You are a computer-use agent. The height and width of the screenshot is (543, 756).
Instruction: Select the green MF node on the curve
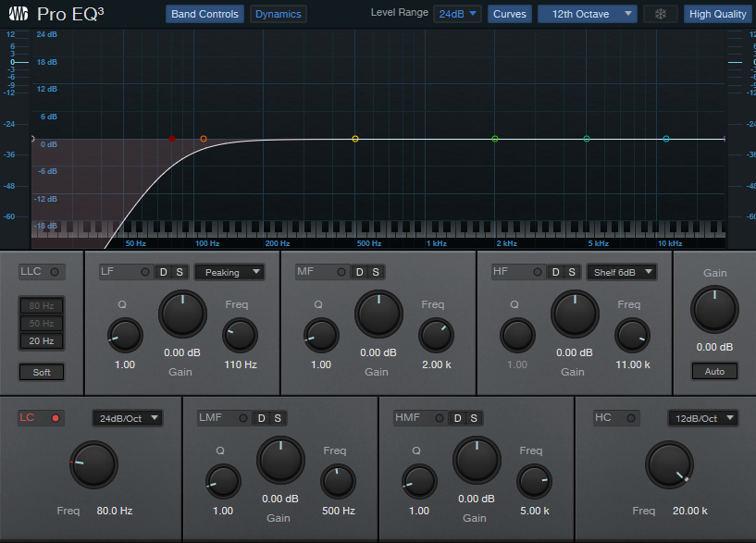click(x=495, y=139)
